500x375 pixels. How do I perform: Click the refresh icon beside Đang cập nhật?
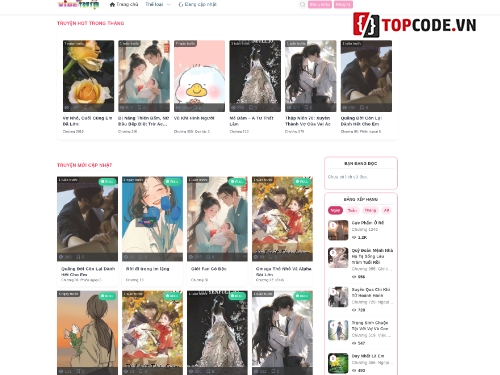point(181,5)
